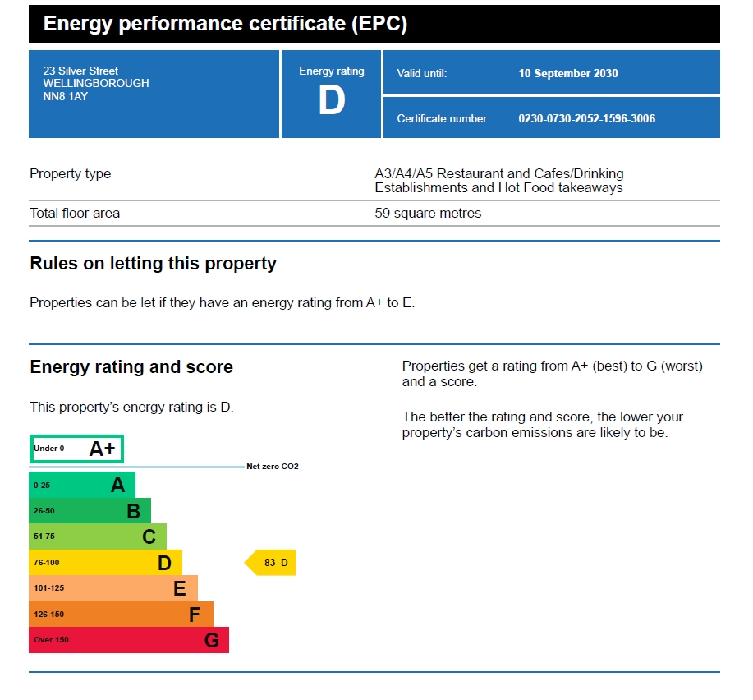This screenshot has width=753, height=700.
Task: Select the yellow D band 76-100
Action: [x=105, y=563]
